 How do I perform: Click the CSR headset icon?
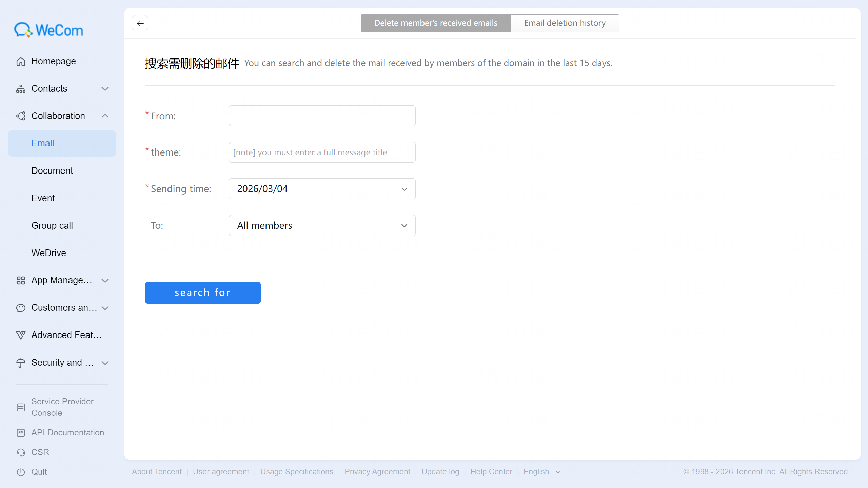click(x=21, y=452)
